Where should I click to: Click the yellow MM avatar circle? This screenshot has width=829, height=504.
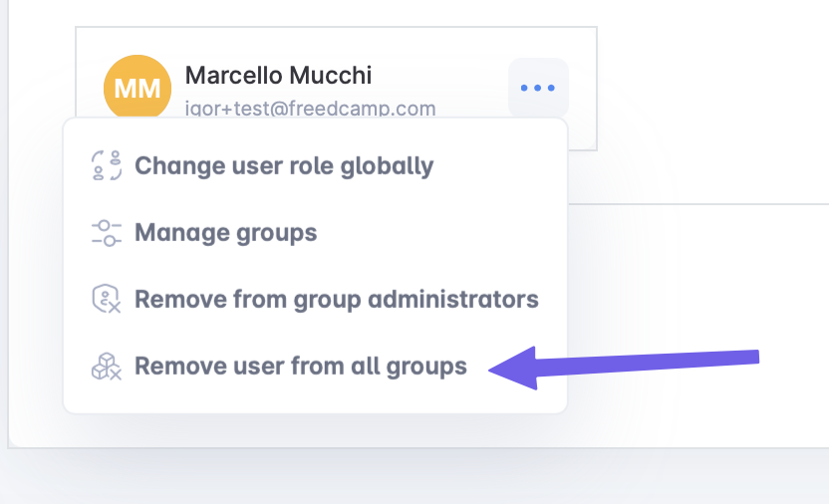click(138, 88)
